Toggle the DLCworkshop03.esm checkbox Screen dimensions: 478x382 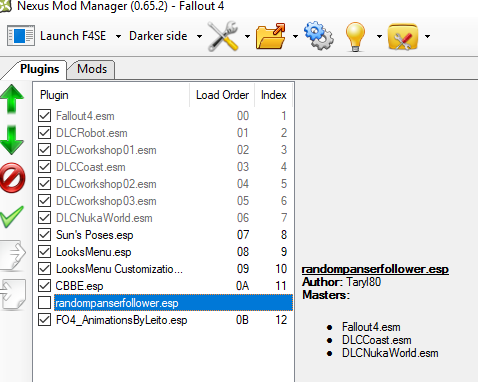pyautogui.click(x=44, y=201)
